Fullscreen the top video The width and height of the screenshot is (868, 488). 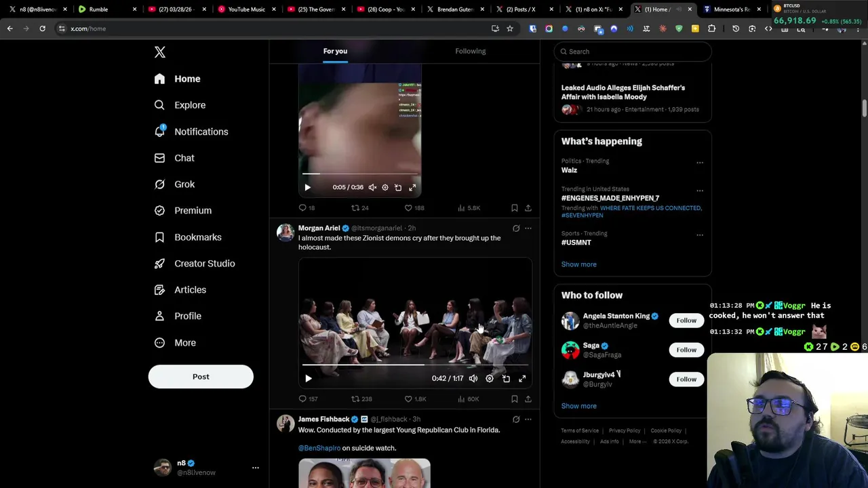[412, 188]
